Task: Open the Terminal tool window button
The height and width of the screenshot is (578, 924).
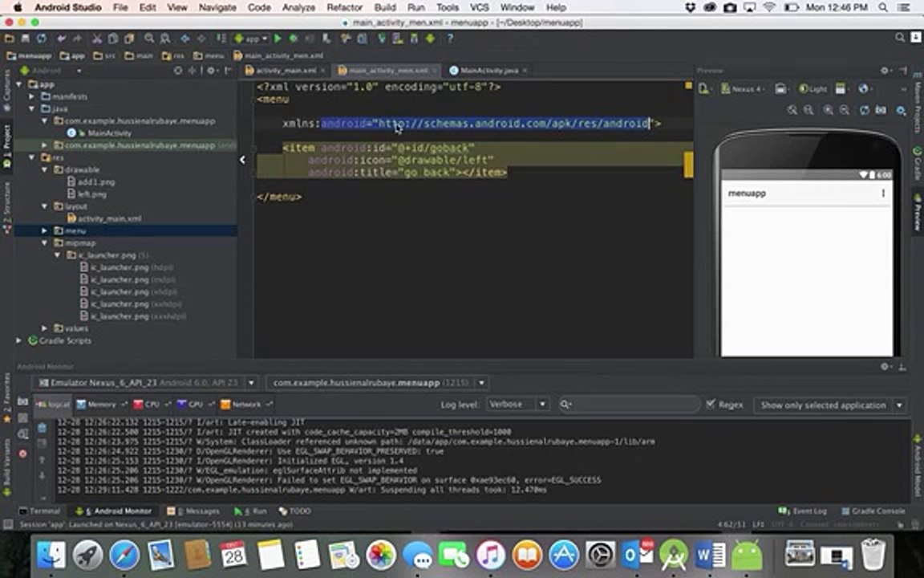Action: 39,511
